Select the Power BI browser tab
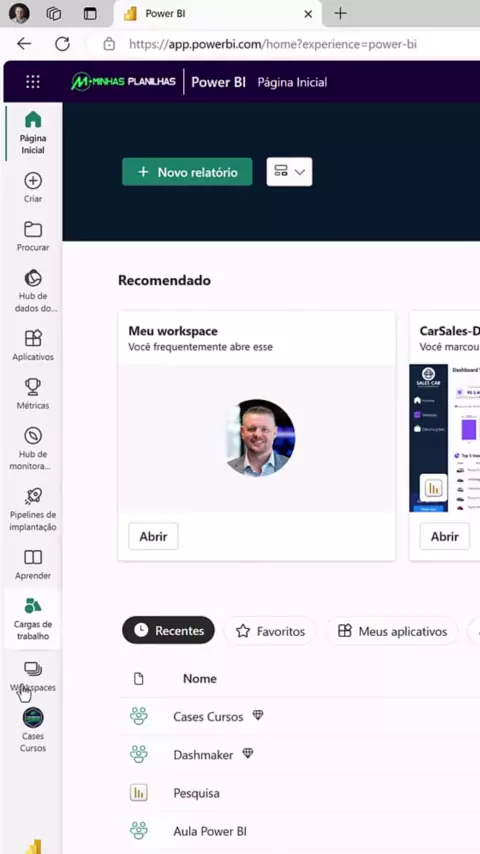 pos(218,14)
